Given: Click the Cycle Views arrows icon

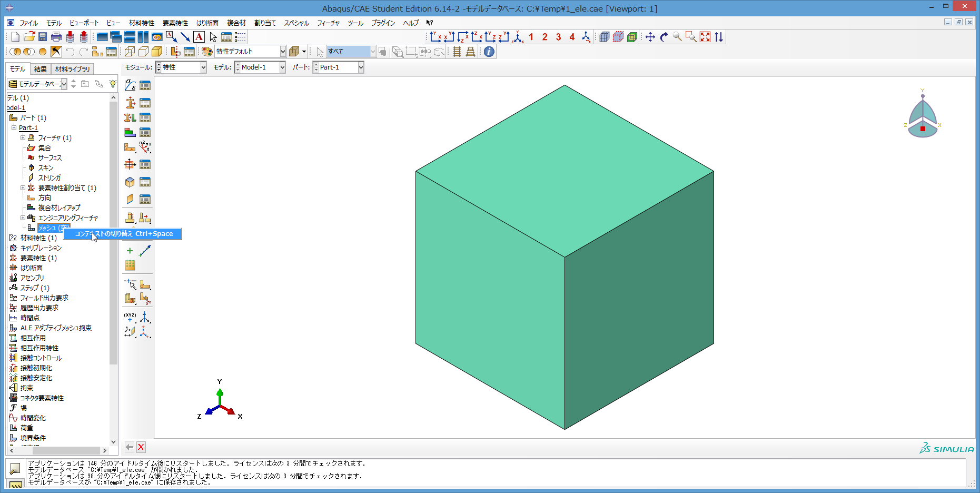Looking at the screenshot, I should tap(719, 37).
